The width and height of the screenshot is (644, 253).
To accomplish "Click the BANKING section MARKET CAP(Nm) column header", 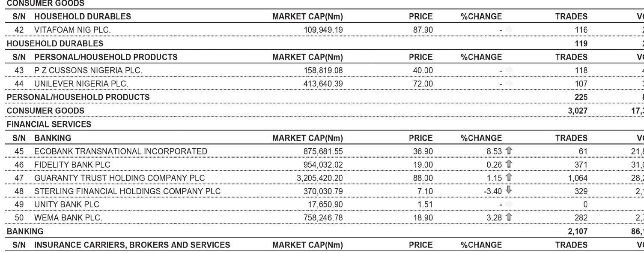I will (x=307, y=138).
